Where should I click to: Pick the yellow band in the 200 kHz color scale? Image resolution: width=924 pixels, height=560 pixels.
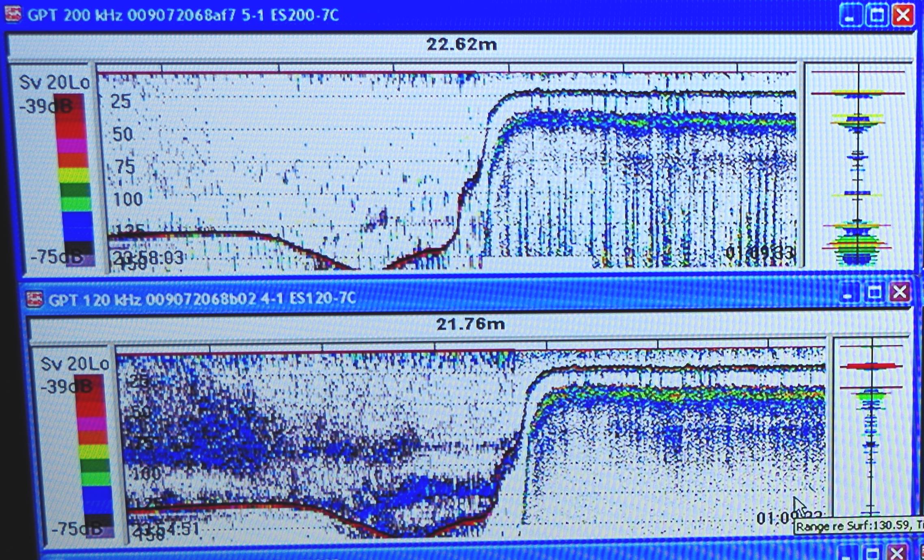[75, 175]
